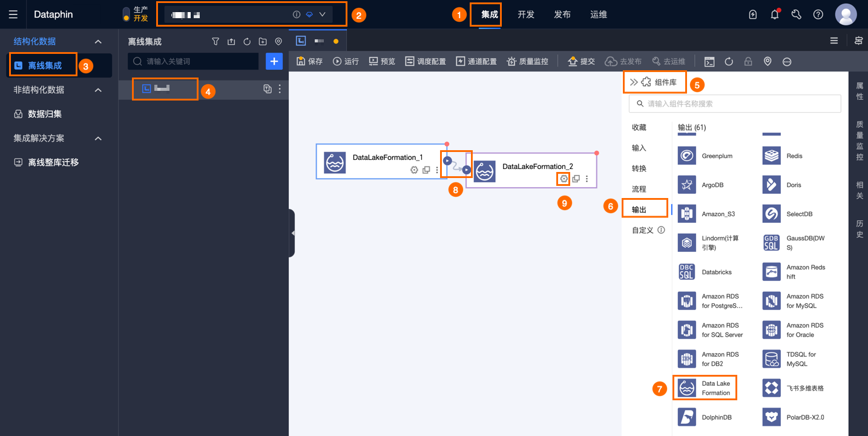Copy the DataLakeFormation_1 node

click(x=426, y=170)
